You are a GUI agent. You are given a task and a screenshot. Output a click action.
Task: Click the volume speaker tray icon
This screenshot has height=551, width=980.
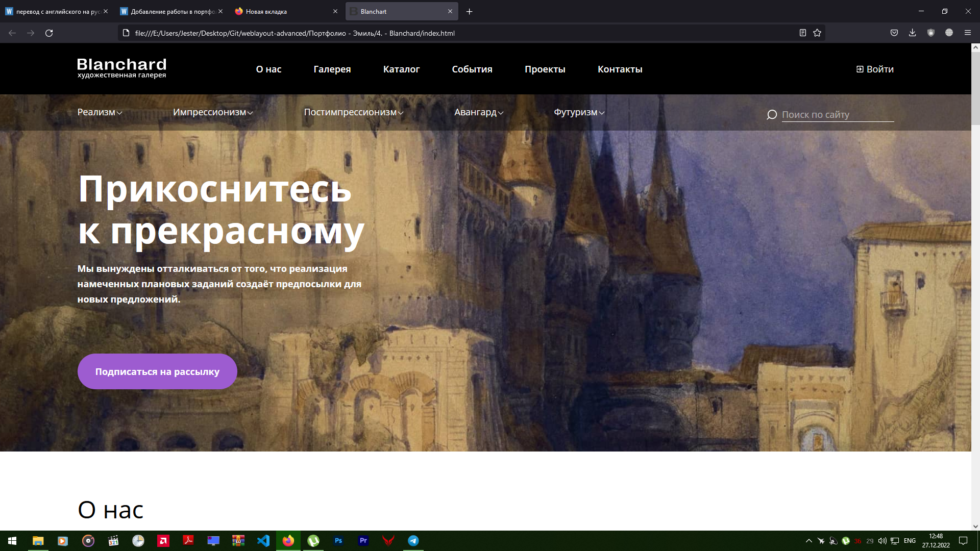(x=882, y=541)
